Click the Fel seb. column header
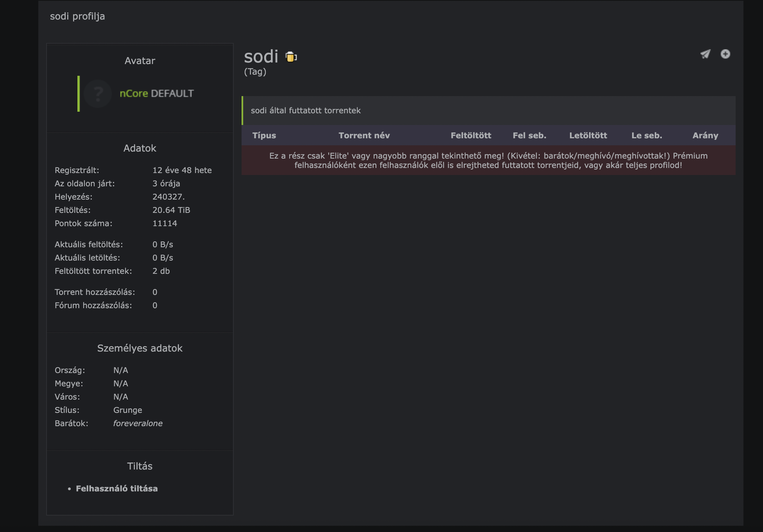The image size is (763, 532). pyautogui.click(x=529, y=136)
